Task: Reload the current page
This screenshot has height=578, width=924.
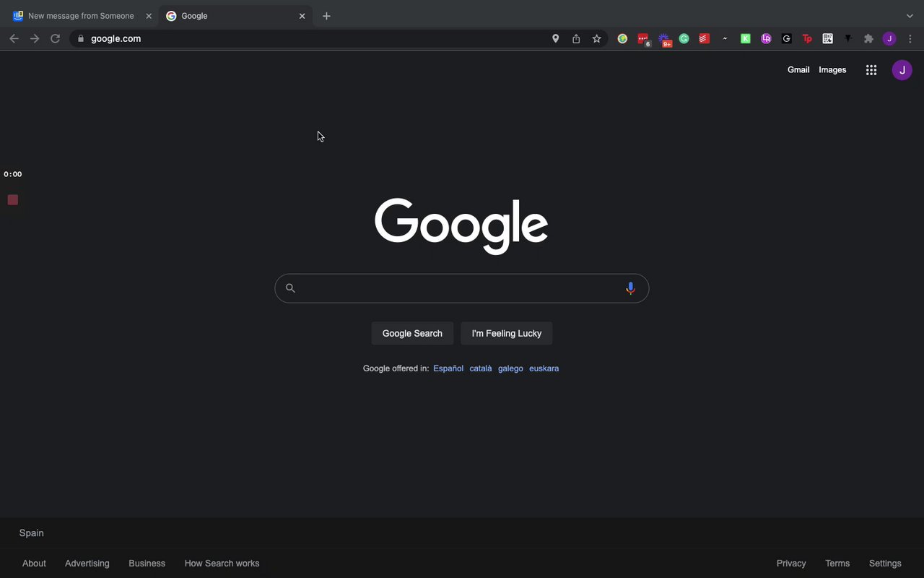Action: tap(55, 38)
